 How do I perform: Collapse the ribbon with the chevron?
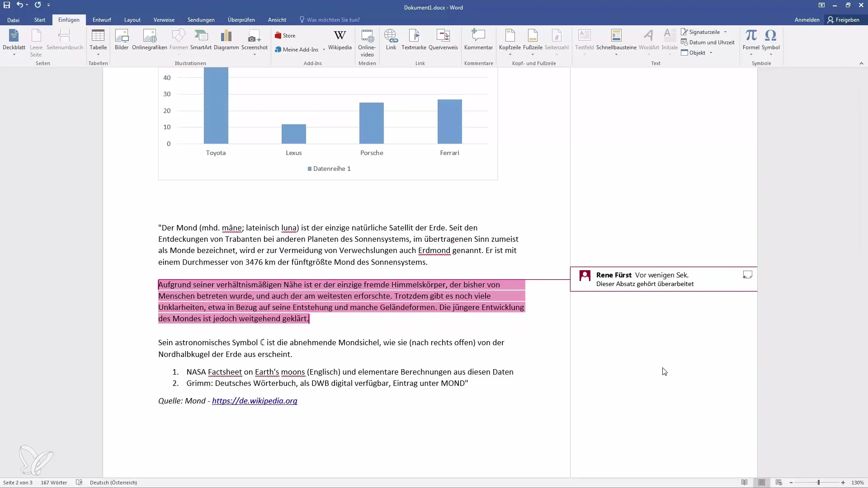pyautogui.click(x=861, y=63)
